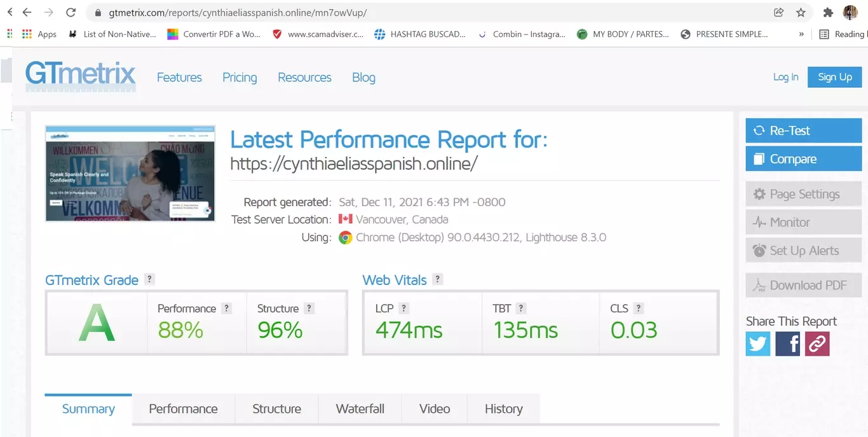
Task: Click the 474ms LCP value
Action: (x=409, y=330)
